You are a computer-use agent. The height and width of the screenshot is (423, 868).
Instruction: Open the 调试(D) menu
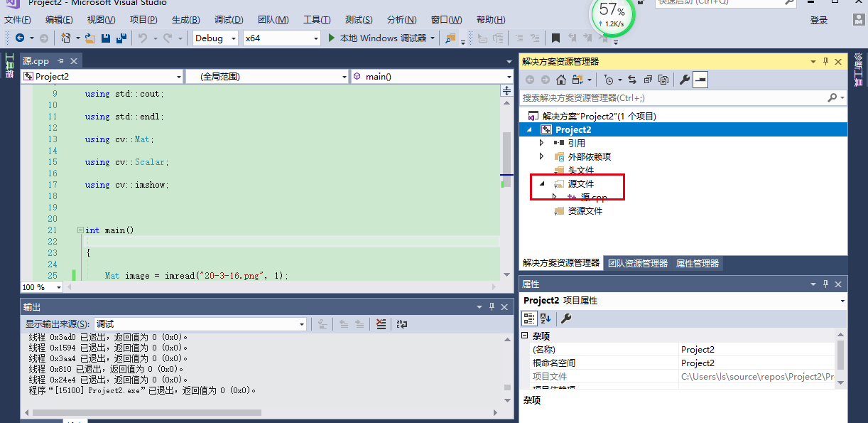tap(229, 20)
